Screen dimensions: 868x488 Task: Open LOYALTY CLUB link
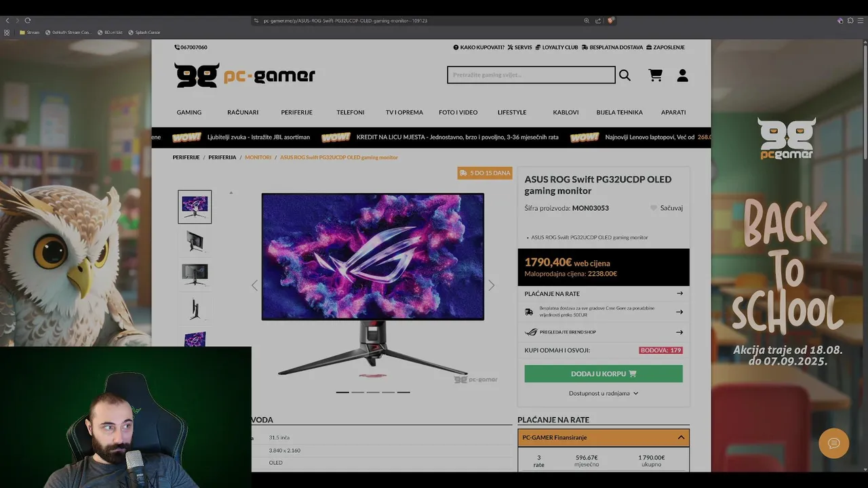coord(556,47)
